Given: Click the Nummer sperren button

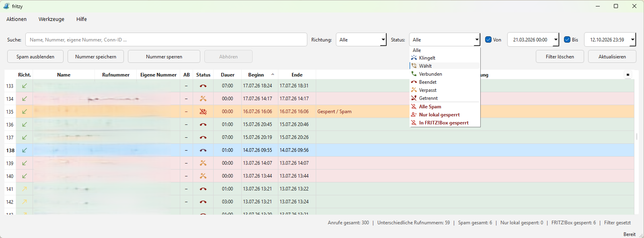Looking at the screenshot, I should [x=164, y=57].
